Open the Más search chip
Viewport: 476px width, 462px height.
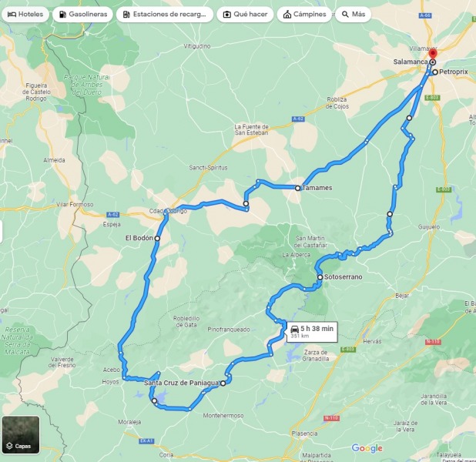[x=353, y=15]
